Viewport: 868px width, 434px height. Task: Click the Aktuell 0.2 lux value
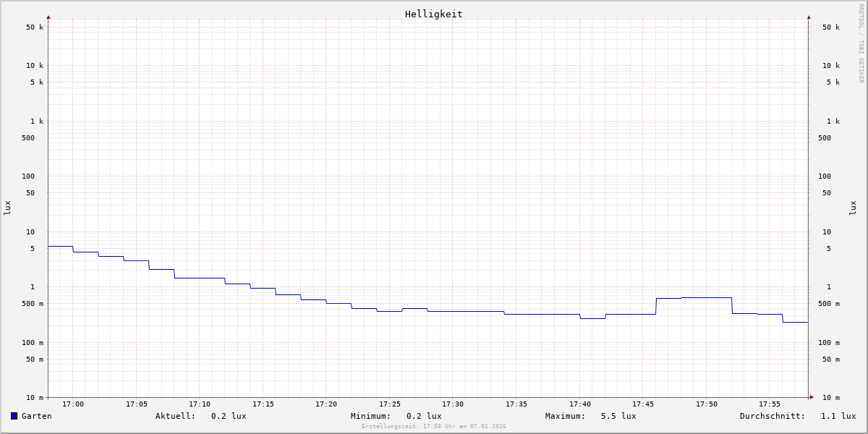[x=229, y=416]
